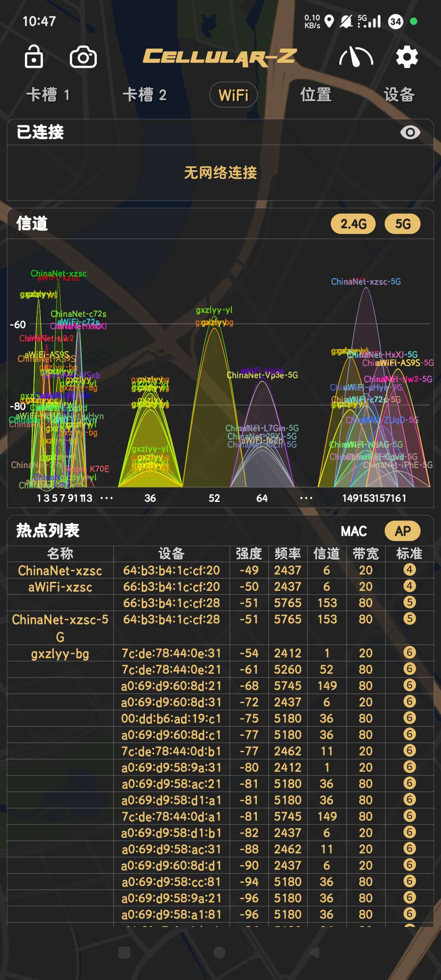Tap the 信道 column header in table
The height and width of the screenshot is (980, 441).
coord(326,554)
